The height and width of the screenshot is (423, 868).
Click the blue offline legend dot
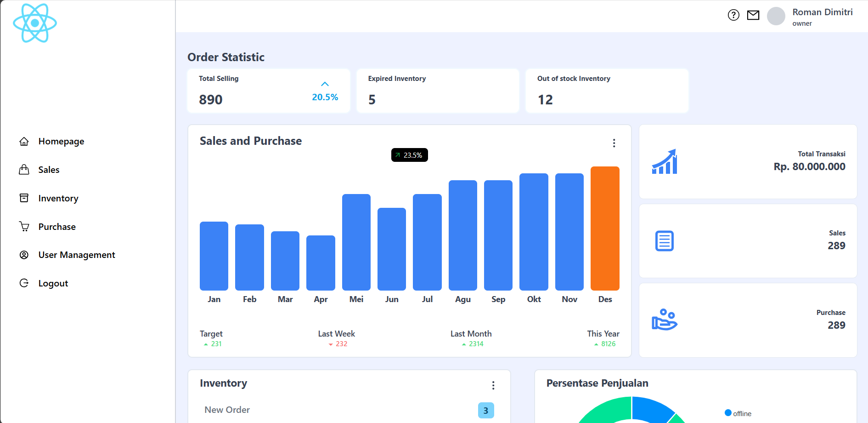tap(728, 412)
